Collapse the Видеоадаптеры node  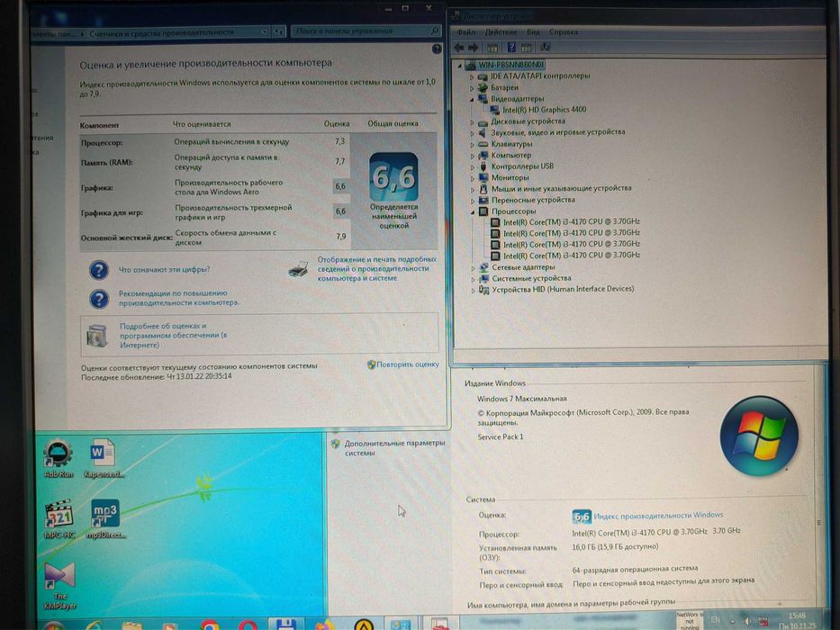tap(472, 99)
